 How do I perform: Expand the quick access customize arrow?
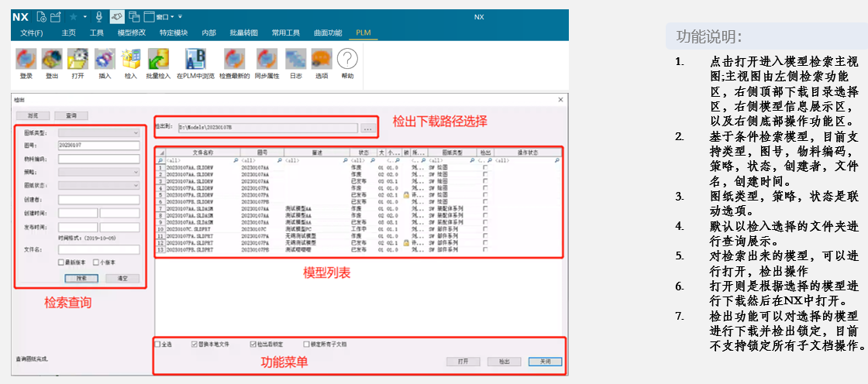coord(180,17)
